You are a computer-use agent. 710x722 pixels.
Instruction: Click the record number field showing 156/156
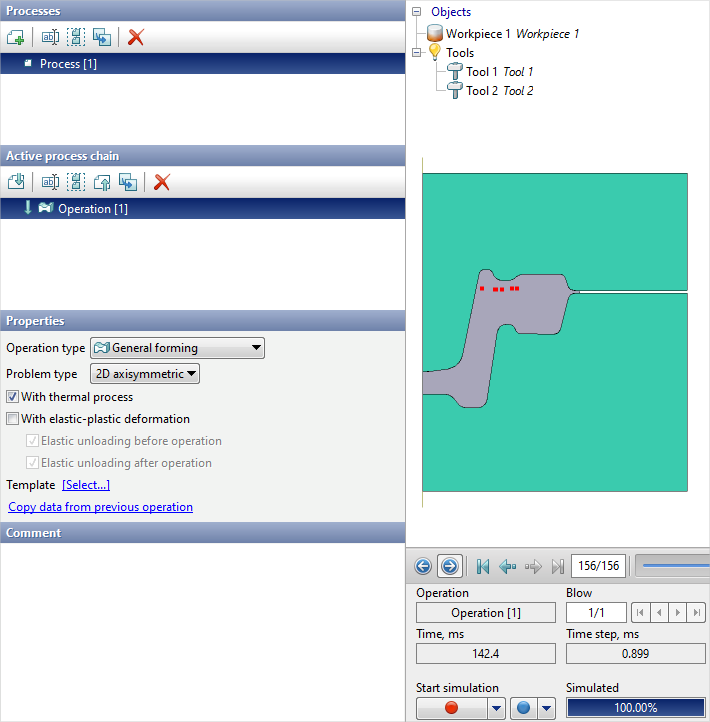[598, 567]
